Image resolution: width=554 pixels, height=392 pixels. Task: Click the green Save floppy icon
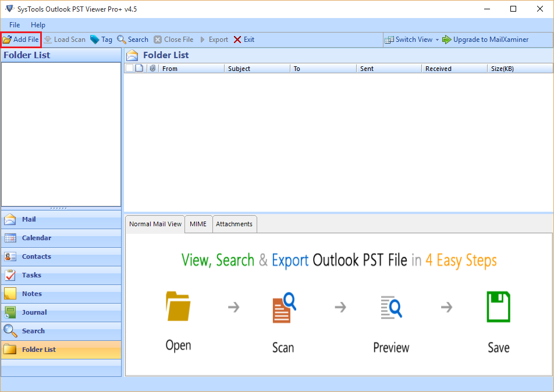click(498, 307)
